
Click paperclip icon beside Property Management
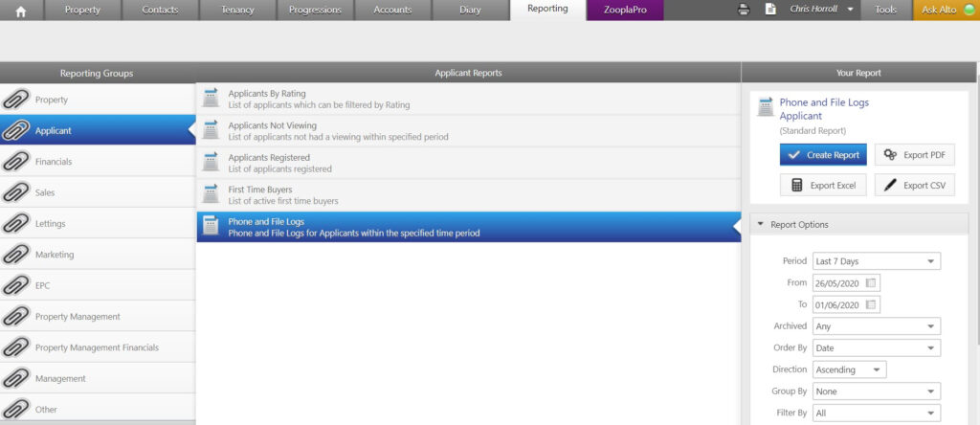(x=16, y=316)
